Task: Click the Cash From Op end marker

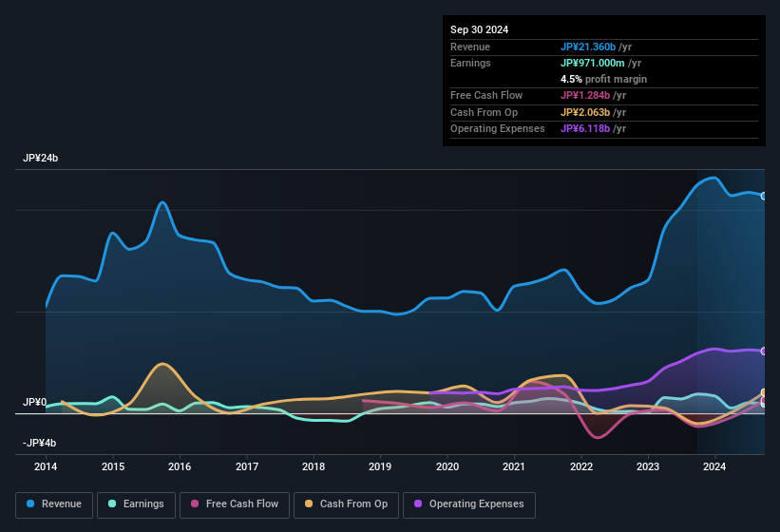Action: coord(764,392)
